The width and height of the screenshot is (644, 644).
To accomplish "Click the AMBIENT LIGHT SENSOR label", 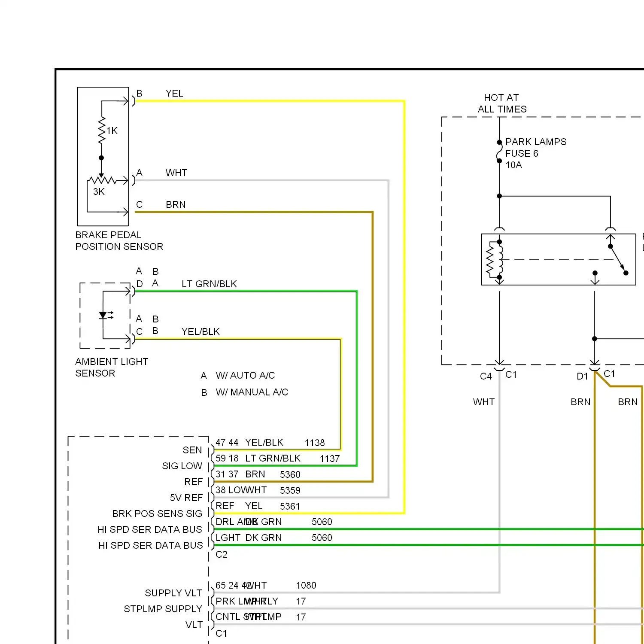I will point(112,368).
